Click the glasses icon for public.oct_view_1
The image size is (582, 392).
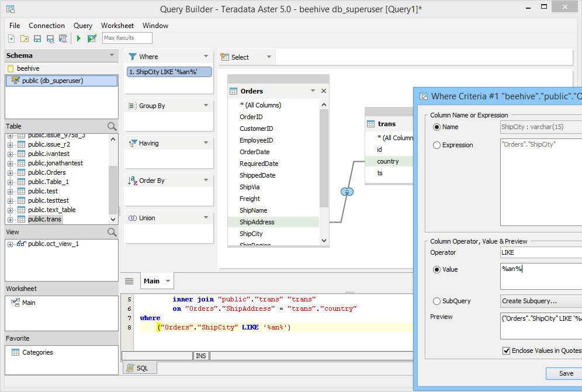pyautogui.click(x=22, y=244)
